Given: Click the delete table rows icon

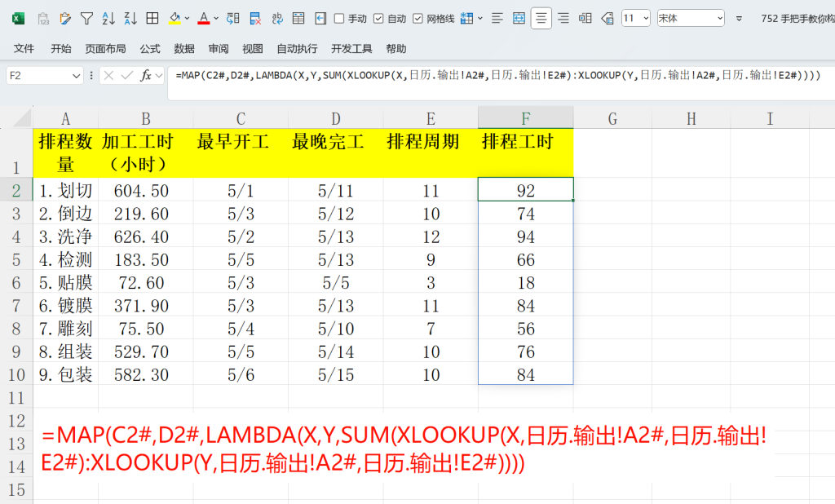Looking at the screenshot, I should pos(255,19).
